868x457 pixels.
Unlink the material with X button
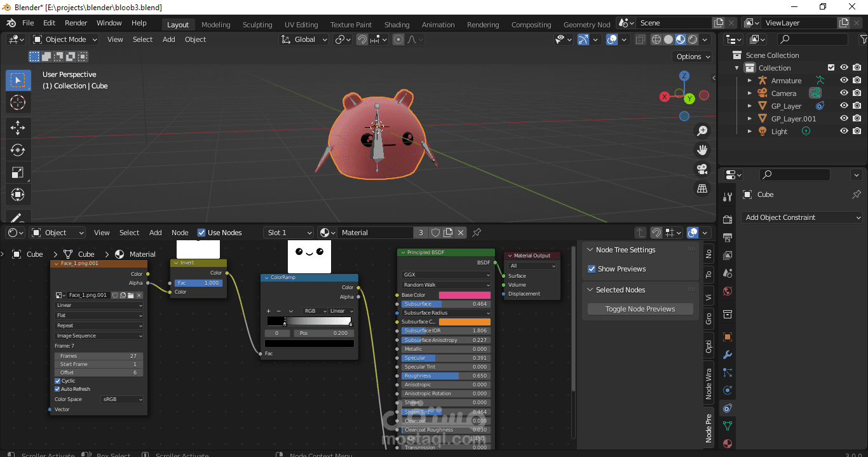coord(461,233)
